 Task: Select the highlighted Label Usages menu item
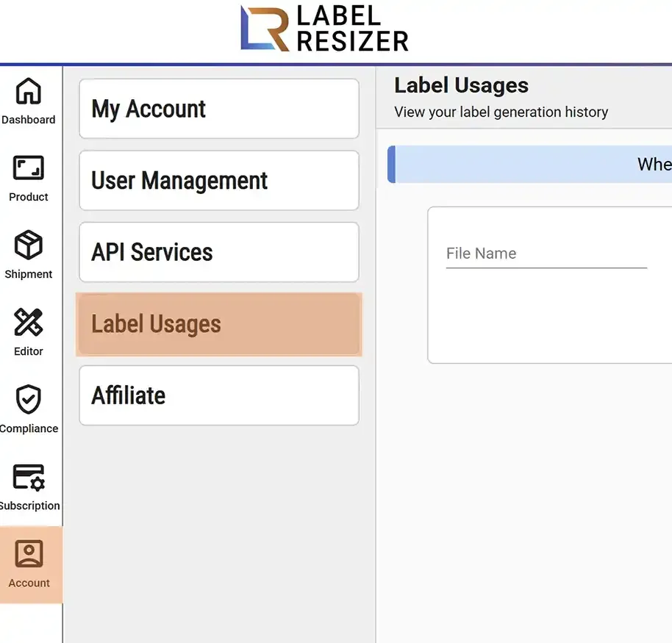[x=219, y=324]
